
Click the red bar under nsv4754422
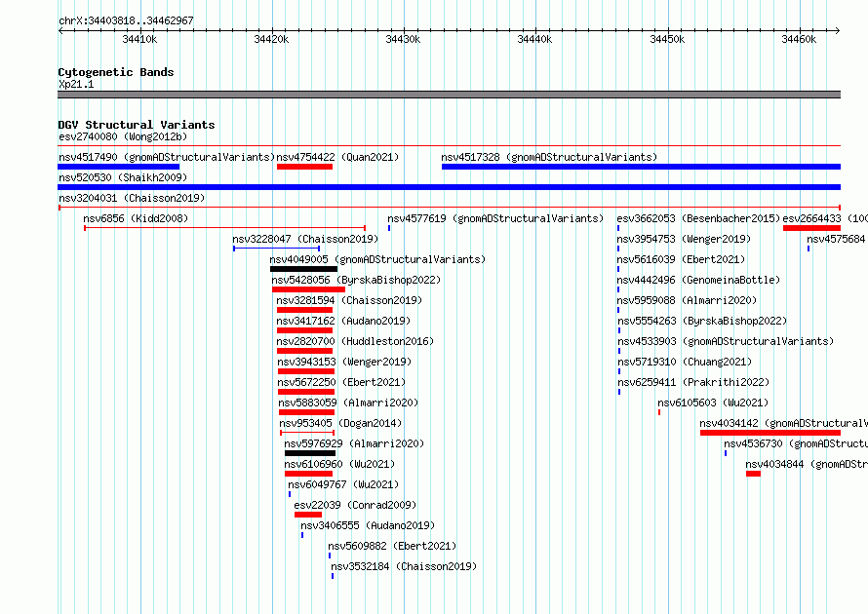point(304,167)
